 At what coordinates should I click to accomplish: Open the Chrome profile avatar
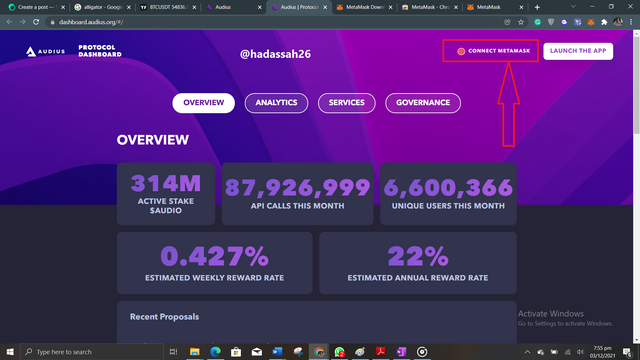point(618,22)
